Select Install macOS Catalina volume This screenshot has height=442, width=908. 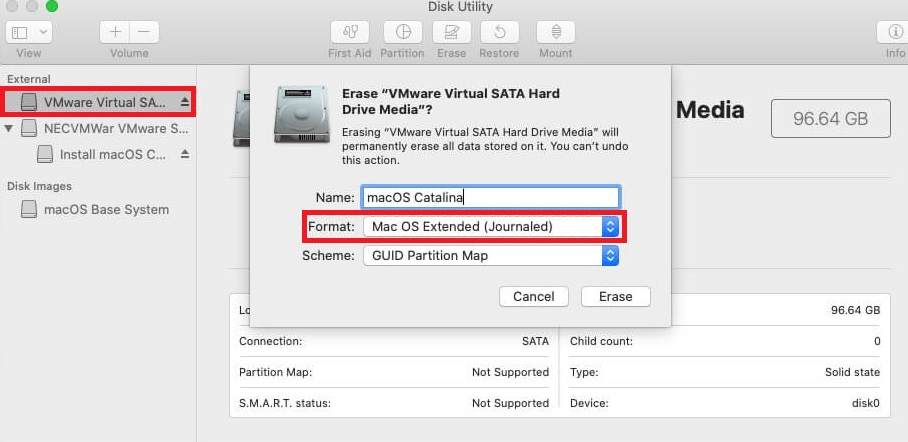(x=112, y=155)
